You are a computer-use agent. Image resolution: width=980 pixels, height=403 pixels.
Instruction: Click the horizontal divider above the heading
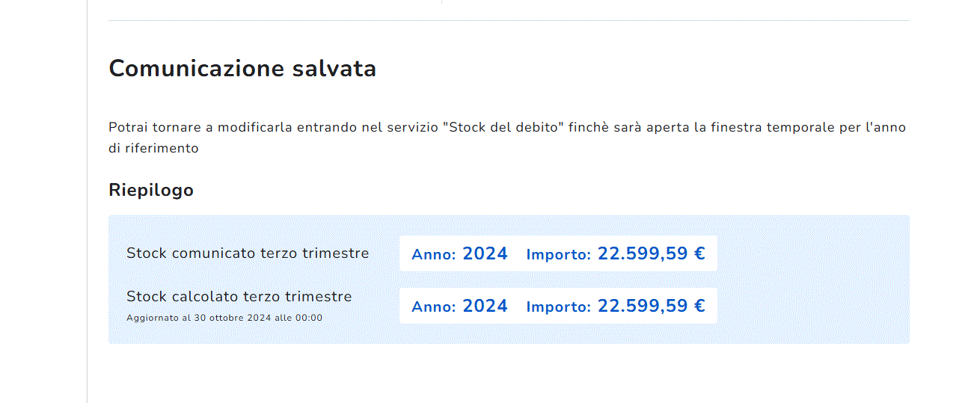click(509, 20)
